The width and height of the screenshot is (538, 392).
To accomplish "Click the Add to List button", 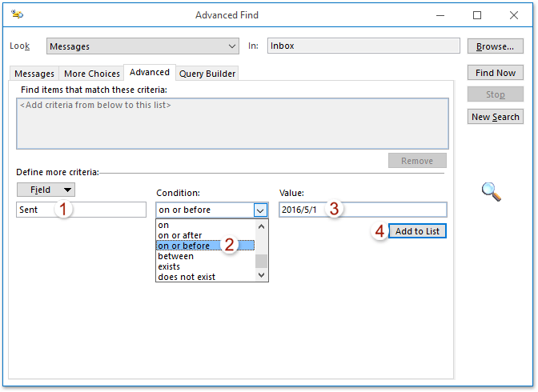I will [x=417, y=231].
